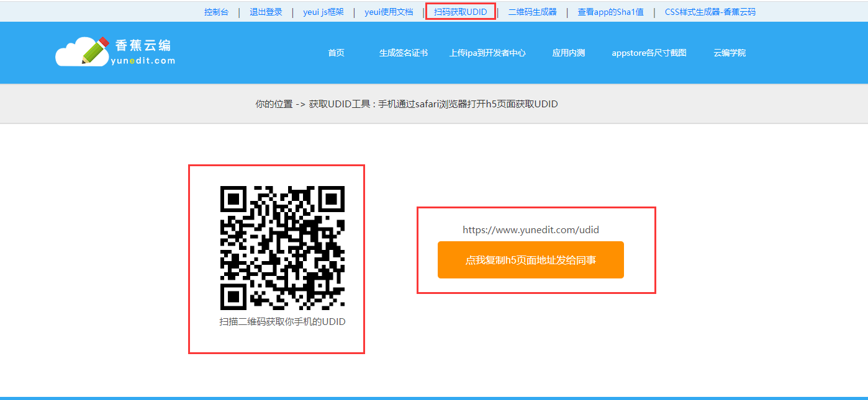Go to 首页 in the navigation menu
Image resolution: width=868 pixels, height=400 pixels.
(336, 53)
